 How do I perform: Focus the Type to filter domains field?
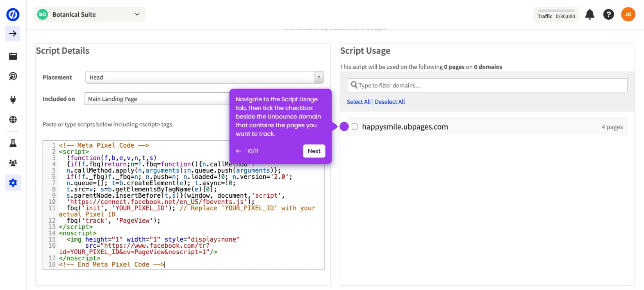pyautogui.click(x=487, y=85)
